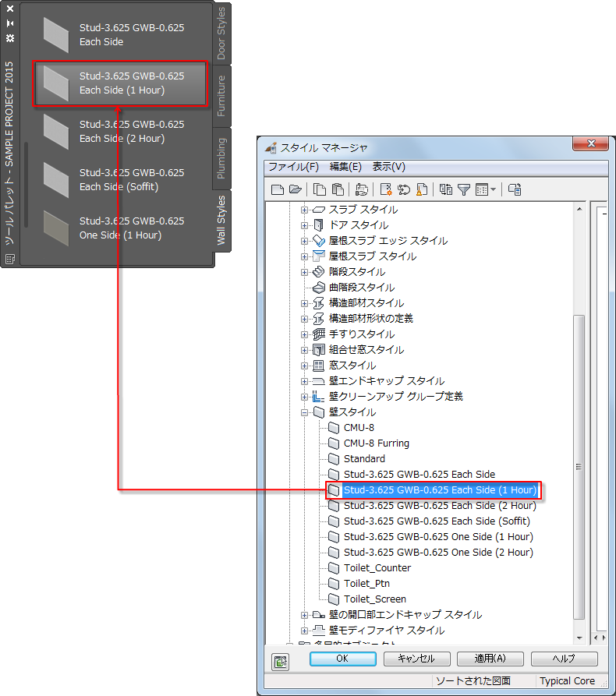Image resolution: width=616 pixels, height=696 pixels.
Task: Click the view mode table icon
Action: pos(482,189)
